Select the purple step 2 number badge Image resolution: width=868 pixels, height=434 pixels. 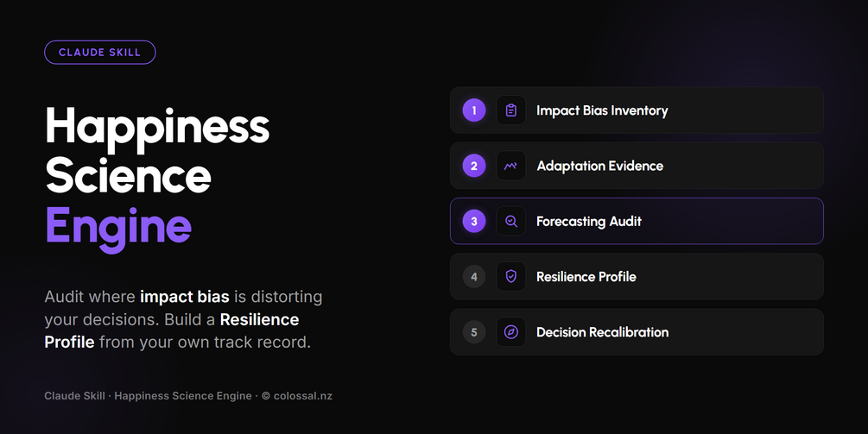pos(474,166)
